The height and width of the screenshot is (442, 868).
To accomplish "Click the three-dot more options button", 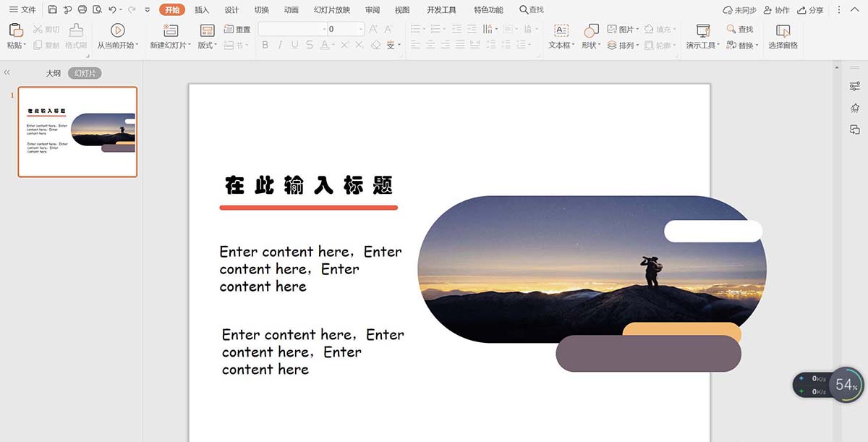I will 839,10.
